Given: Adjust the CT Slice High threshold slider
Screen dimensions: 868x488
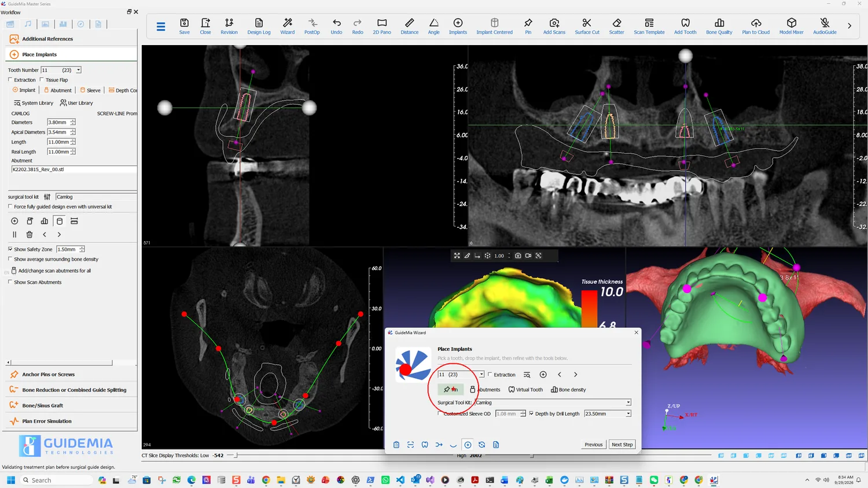Looking at the screenshot, I should click(532, 456).
